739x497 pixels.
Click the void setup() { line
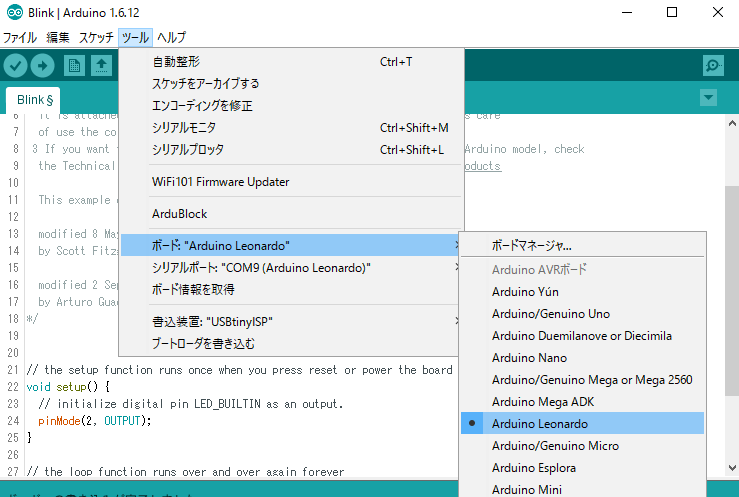(68, 387)
